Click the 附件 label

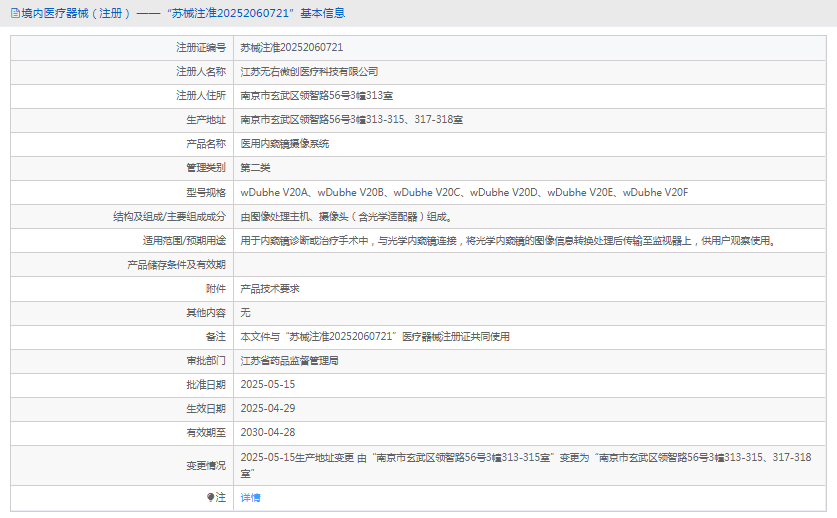pos(216,289)
